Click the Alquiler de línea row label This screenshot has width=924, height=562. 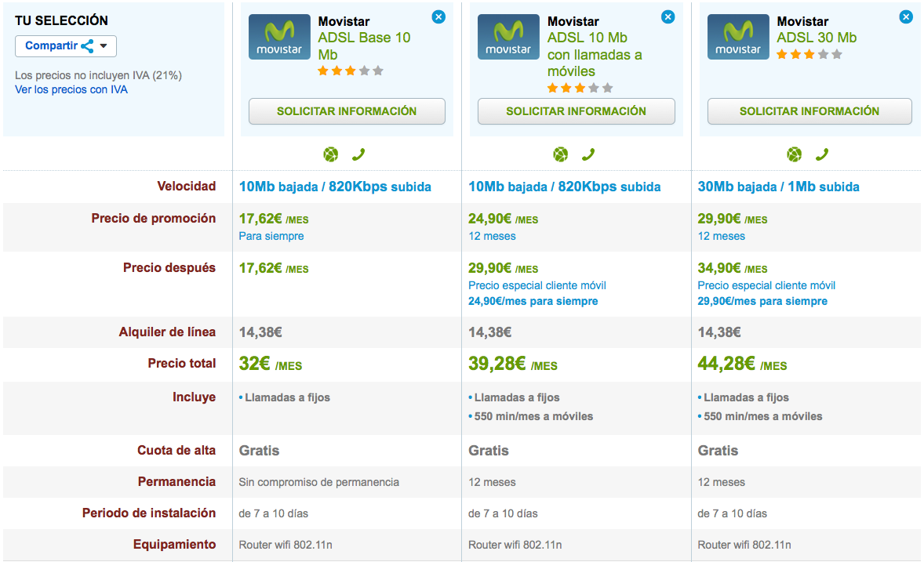(x=167, y=332)
